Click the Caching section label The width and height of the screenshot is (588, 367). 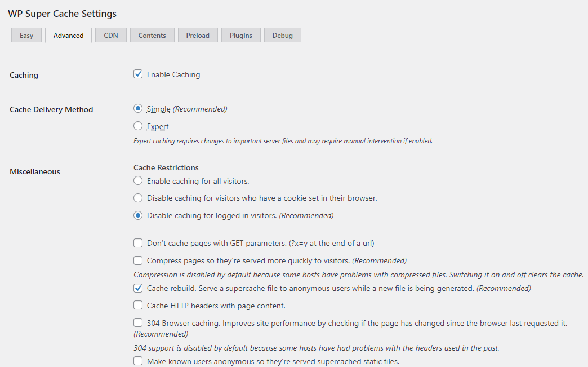(24, 75)
